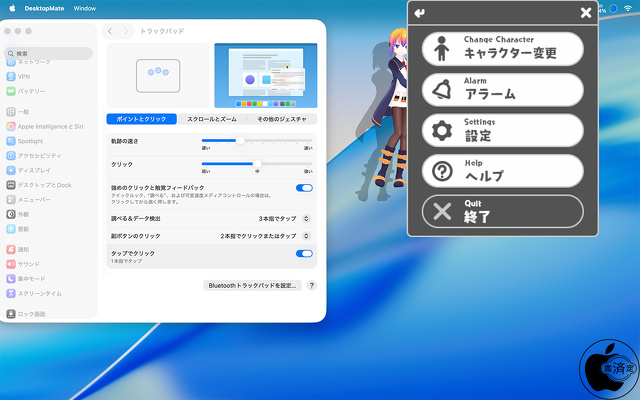The height and width of the screenshot is (400, 640).
Task: Open Apple Intelligence と Siri settings
Action: pyautogui.click(x=45, y=127)
